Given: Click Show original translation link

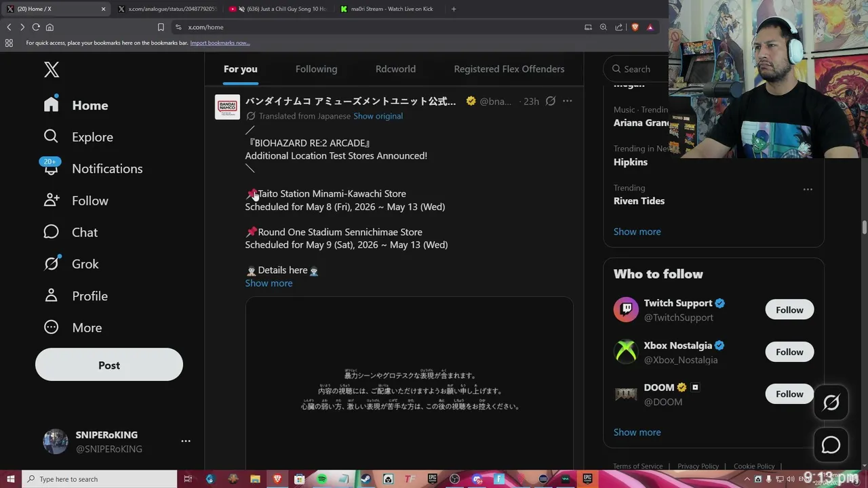Looking at the screenshot, I should coord(378,116).
